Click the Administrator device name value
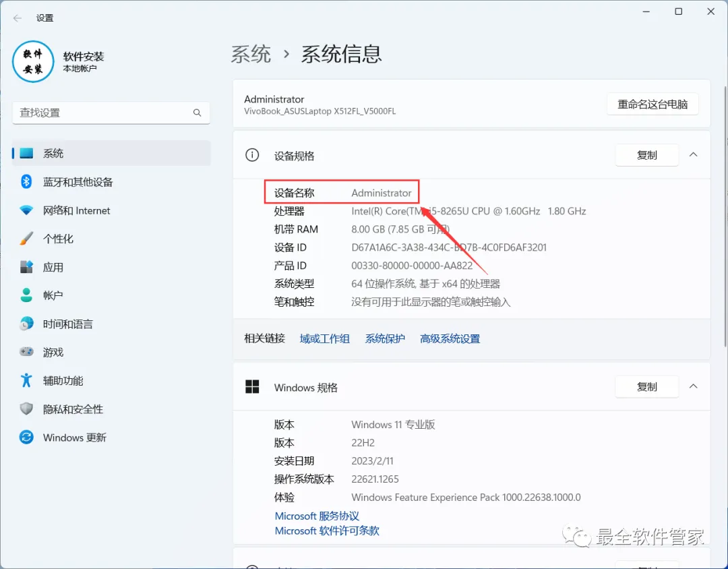The height and width of the screenshot is (569, 728). pyautogui.click(x=381, y=193)
